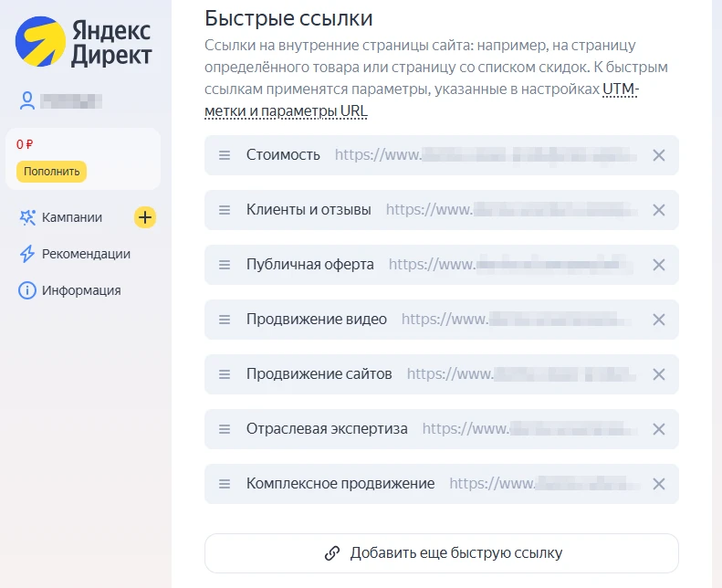Viewport: 722px width, 588px height.
Task: Add another quick link with Добавить button
Action: 442,553
